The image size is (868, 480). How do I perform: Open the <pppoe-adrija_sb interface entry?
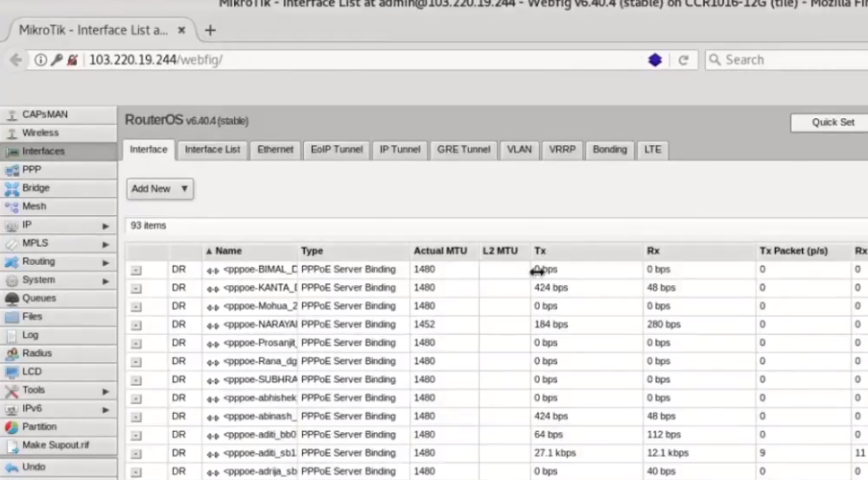260,471
